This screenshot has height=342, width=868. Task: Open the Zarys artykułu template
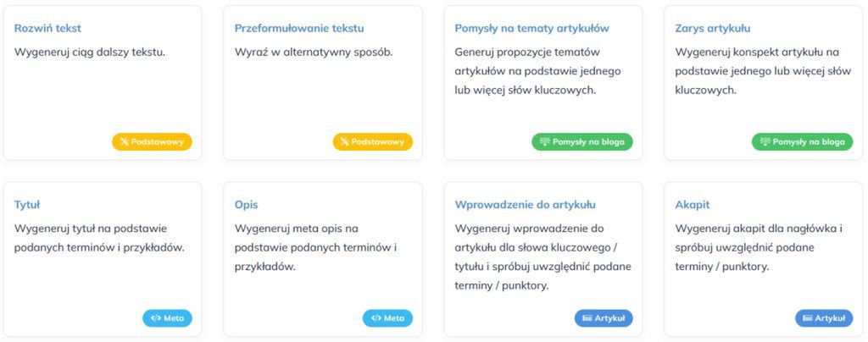tap(712, 28)
